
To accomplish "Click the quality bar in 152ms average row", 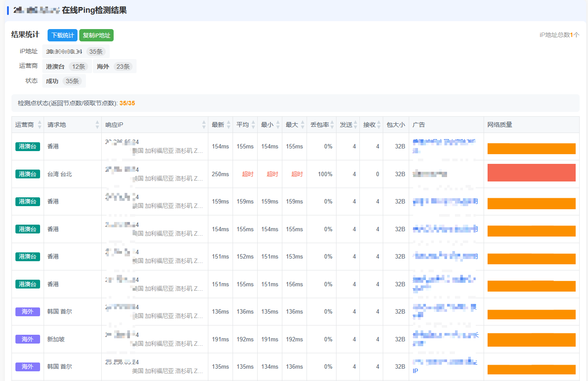I will [532, 259].
